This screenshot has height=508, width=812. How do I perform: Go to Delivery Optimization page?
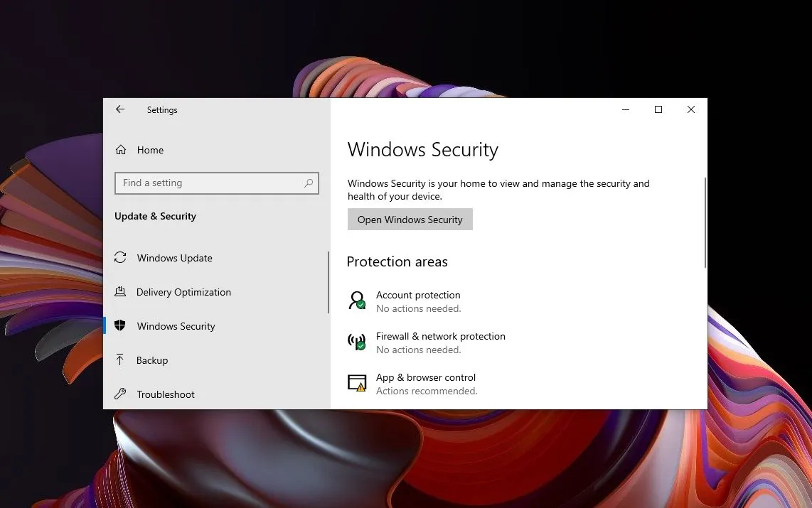coord(183,292)
